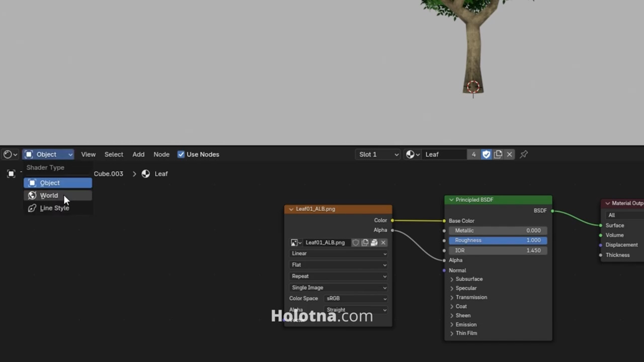Unlink the Leaf01_ALB.png image with its X icon
The height and width of the screenshot is (362, 644).
[x=383, y=242]
